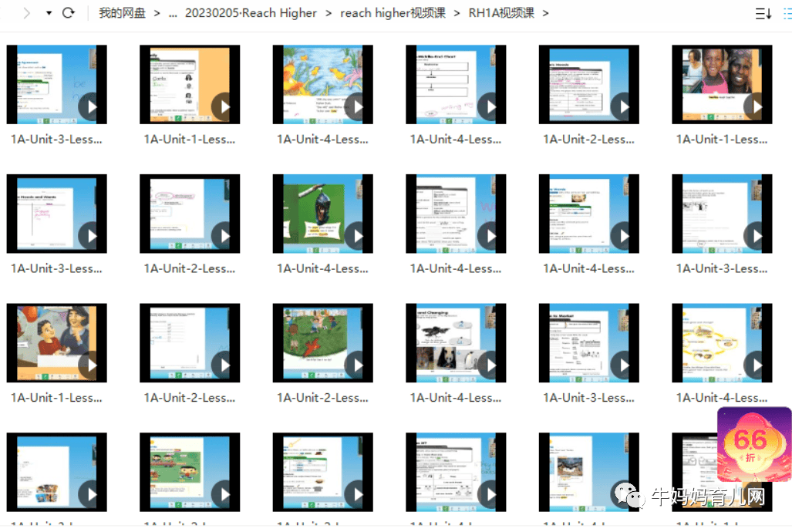Play the video showing three smiling faces
Screen dimensions: 792x532
[x=722, y=84]
